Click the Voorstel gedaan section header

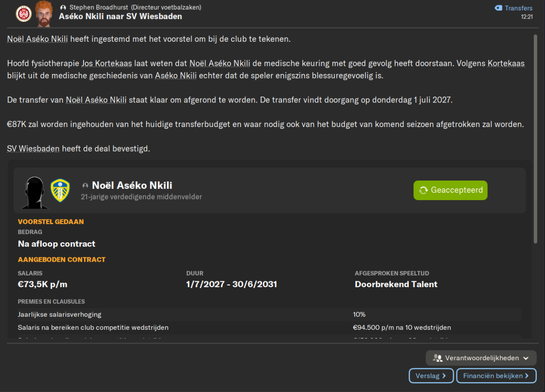point(51,222)
